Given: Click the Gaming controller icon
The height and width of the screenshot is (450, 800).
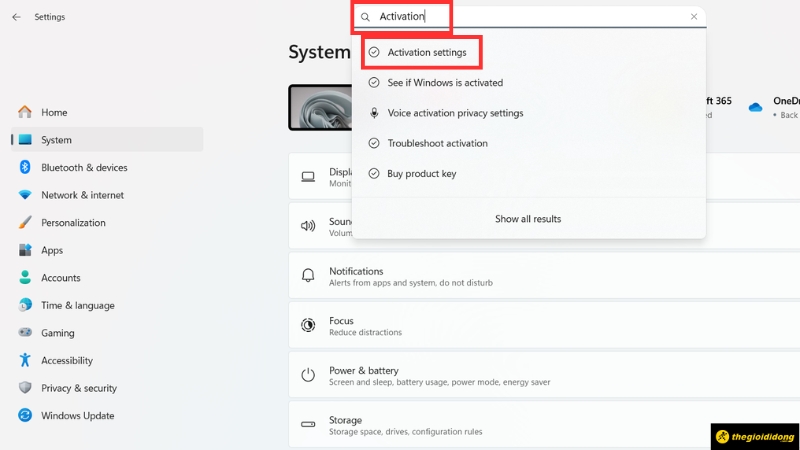Looking at the screenshot, I should pos(24,332).
